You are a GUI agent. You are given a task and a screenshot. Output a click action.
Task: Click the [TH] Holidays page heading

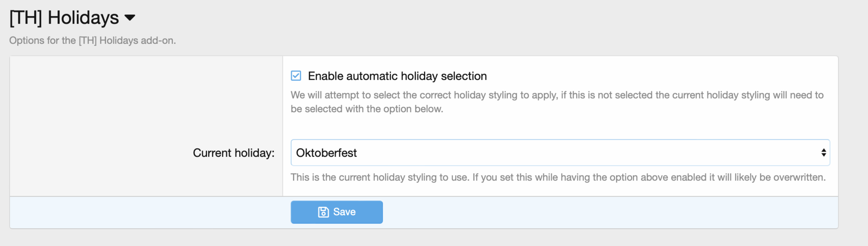click(64, 18)
